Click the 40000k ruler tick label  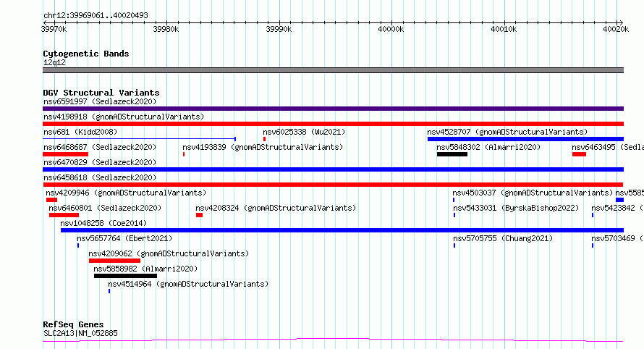pos(391,30)
